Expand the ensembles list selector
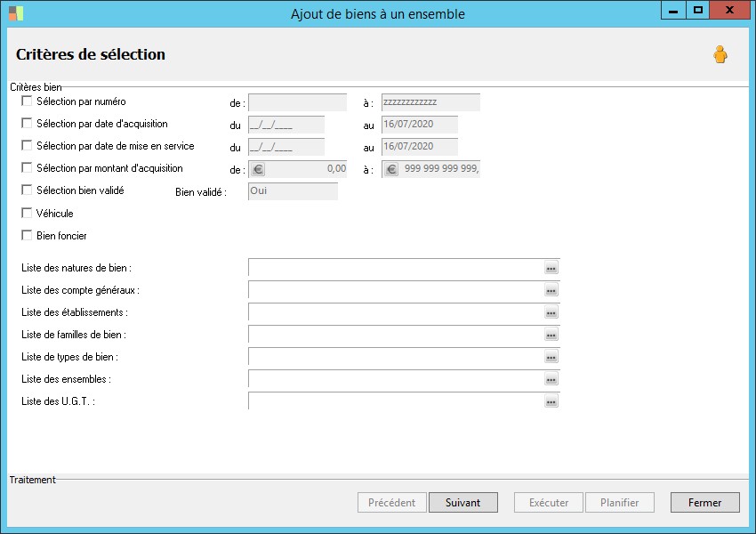This screenshot has height=534, width=756. (x=551, y=379)
